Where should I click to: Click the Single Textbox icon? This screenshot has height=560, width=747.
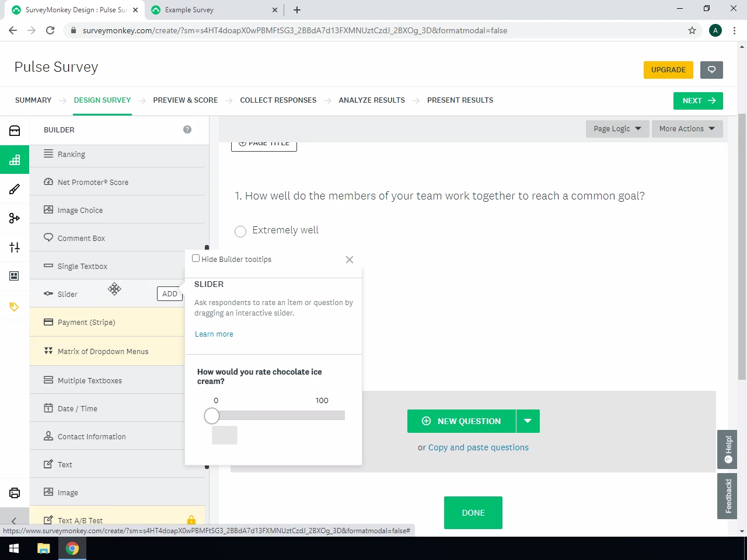48,265
